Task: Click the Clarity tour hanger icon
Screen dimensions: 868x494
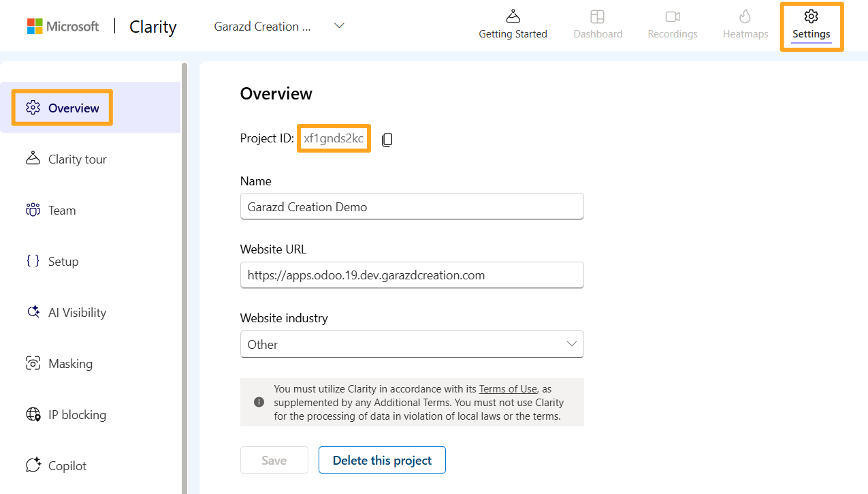Action: [33, 159]
